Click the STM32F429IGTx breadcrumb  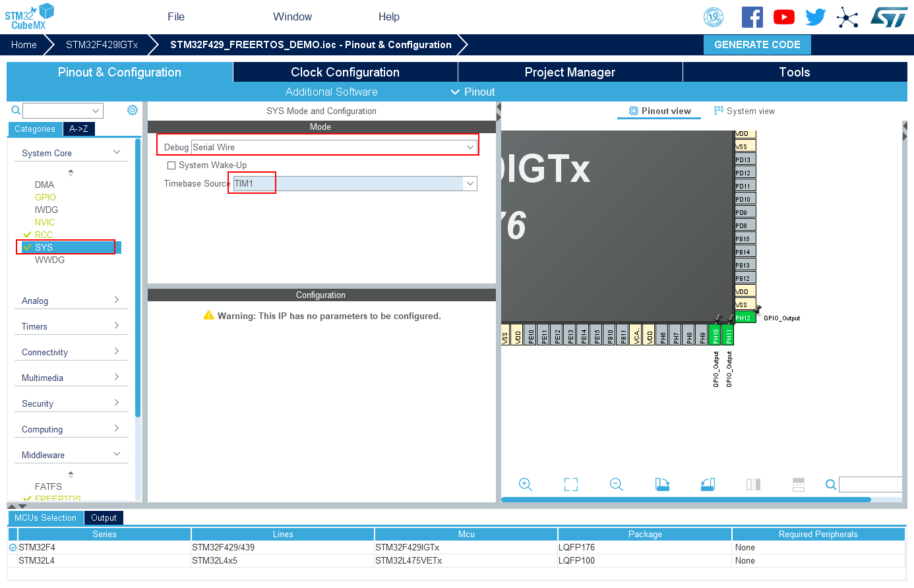102,44
